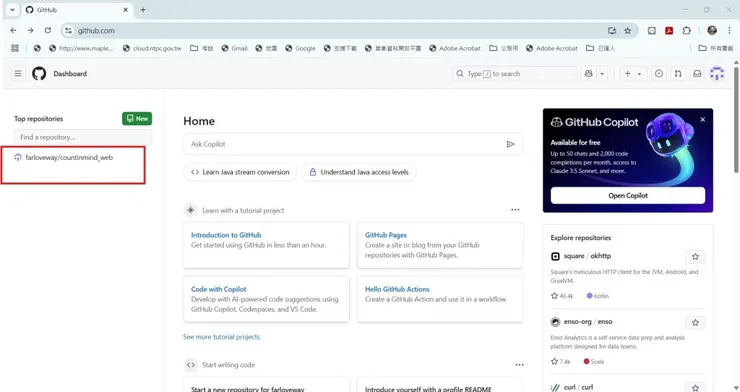Viewport: 740px width, 392px height.
Task: Open the GitHub hamburger navigation menu
Action: pos(18,74)
